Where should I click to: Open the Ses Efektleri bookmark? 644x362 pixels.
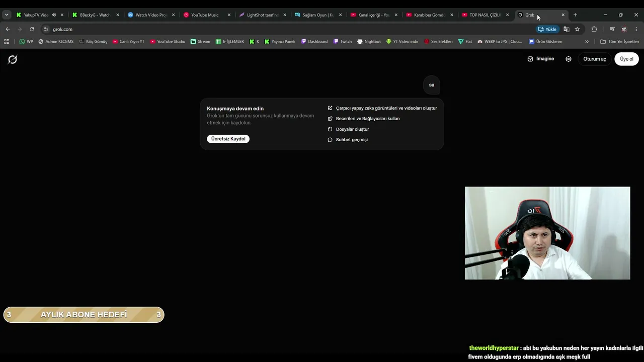(438, 42)
